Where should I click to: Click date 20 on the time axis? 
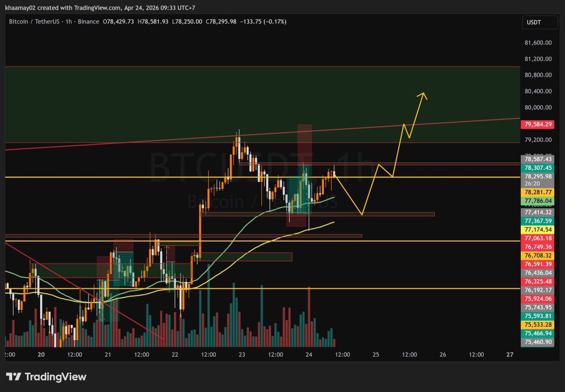(x=41, y=354)
